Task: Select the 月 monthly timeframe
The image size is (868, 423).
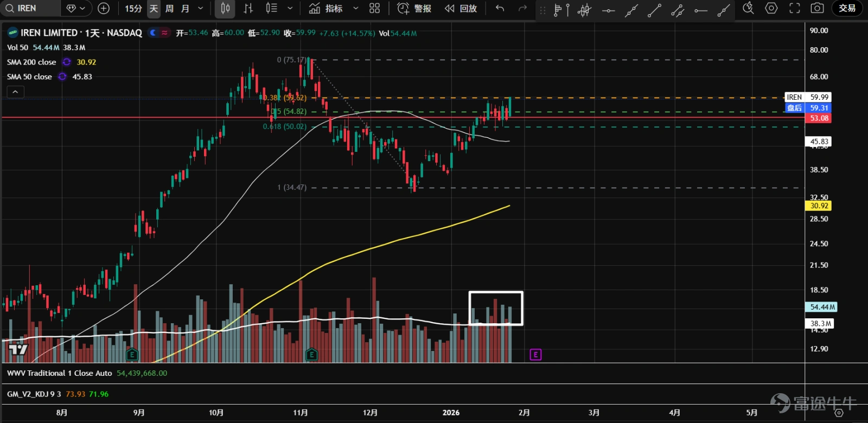Action: [x=185, y=8]
